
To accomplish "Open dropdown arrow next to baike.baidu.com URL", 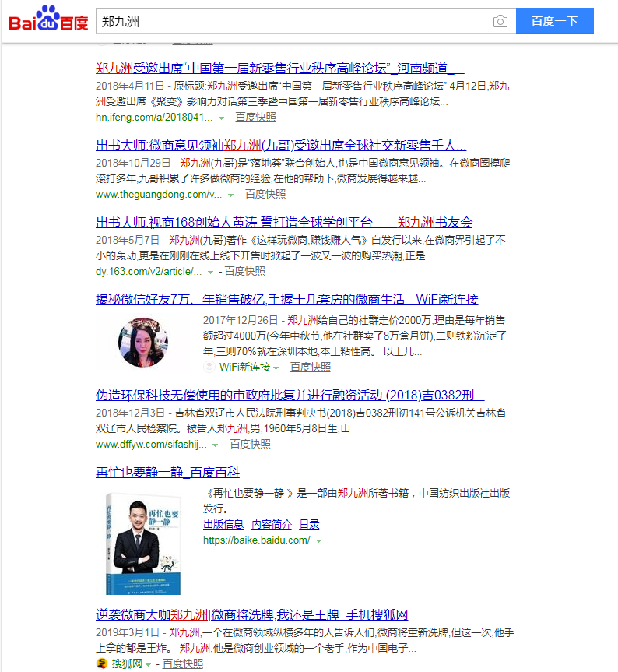I will point(319,540).
